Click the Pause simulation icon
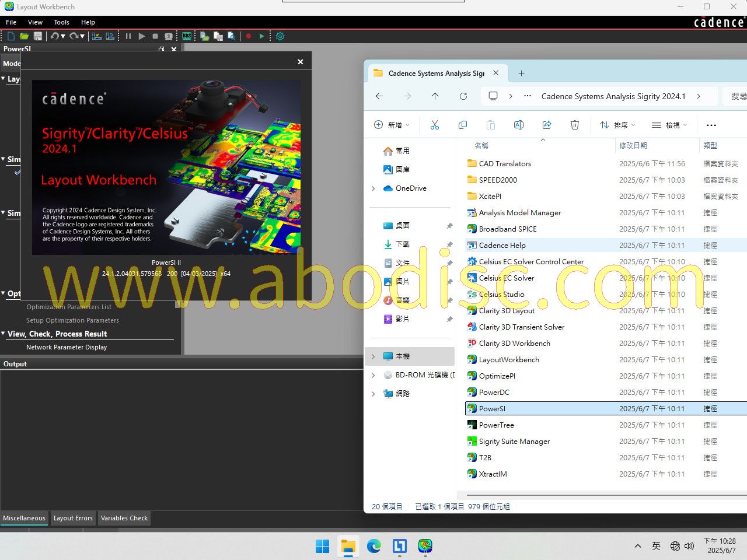 click(128, 36)
